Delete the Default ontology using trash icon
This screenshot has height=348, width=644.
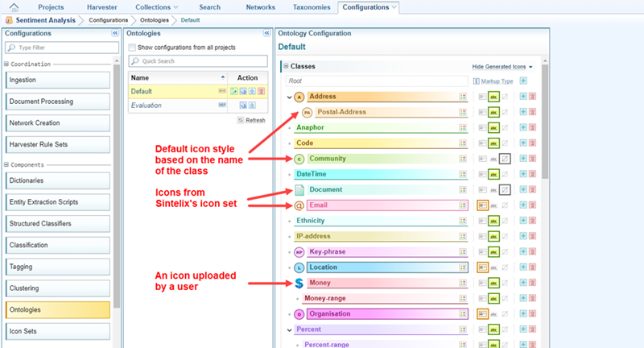[x=260, y=92]
